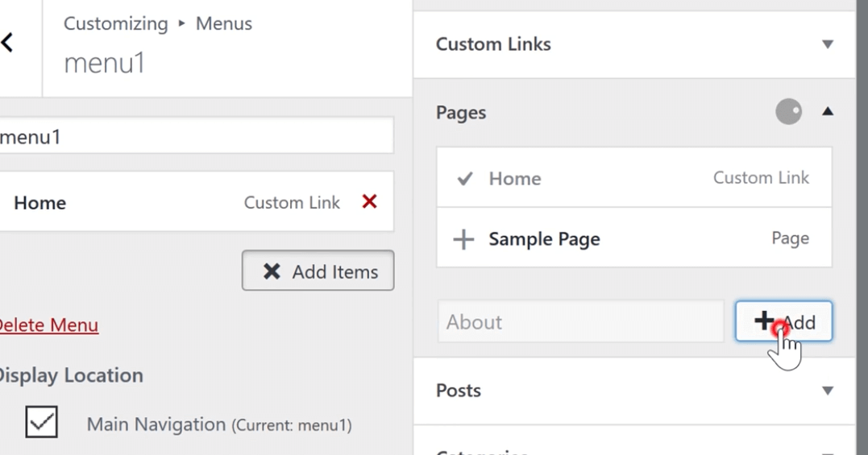Click the plus icon on Add button
The width and height of the screenshot is (868, 455).
[x=764, y=321]
